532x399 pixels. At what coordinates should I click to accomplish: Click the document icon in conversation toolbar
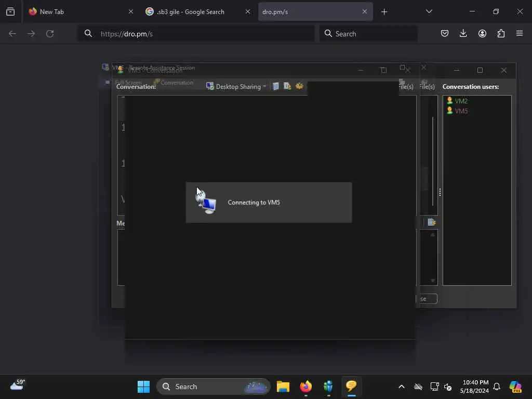click(287, 86)
